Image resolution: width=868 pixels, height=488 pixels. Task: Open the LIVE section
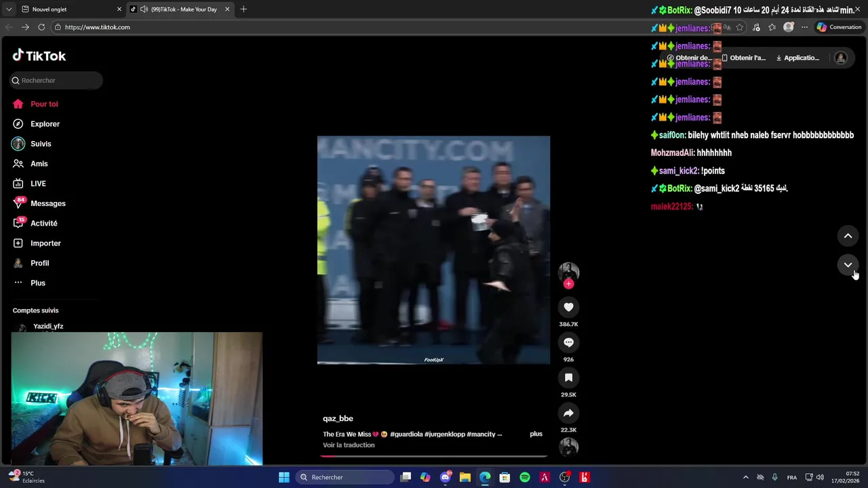[x=29, y=184]
